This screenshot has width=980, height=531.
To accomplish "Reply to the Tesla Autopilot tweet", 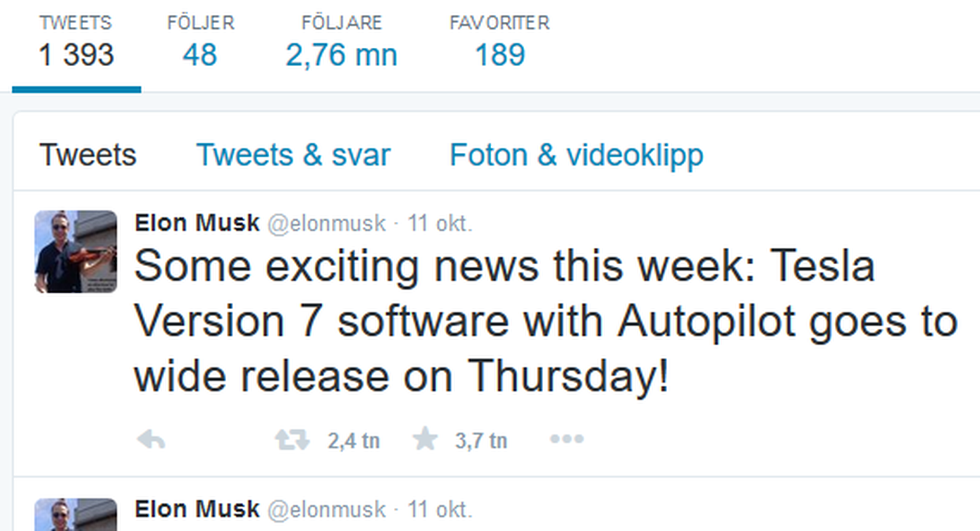I will pos(151,440).
